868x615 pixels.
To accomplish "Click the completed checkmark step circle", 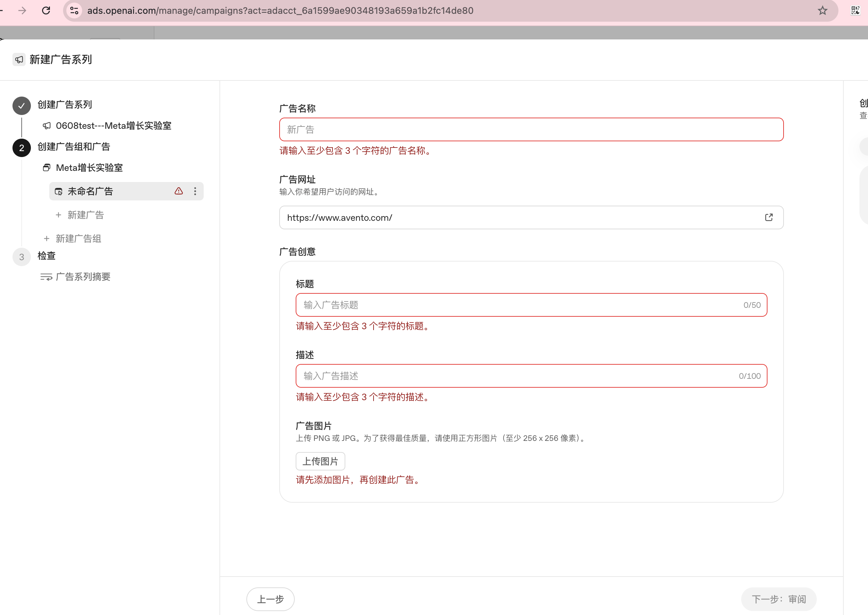I will (22, 106).
